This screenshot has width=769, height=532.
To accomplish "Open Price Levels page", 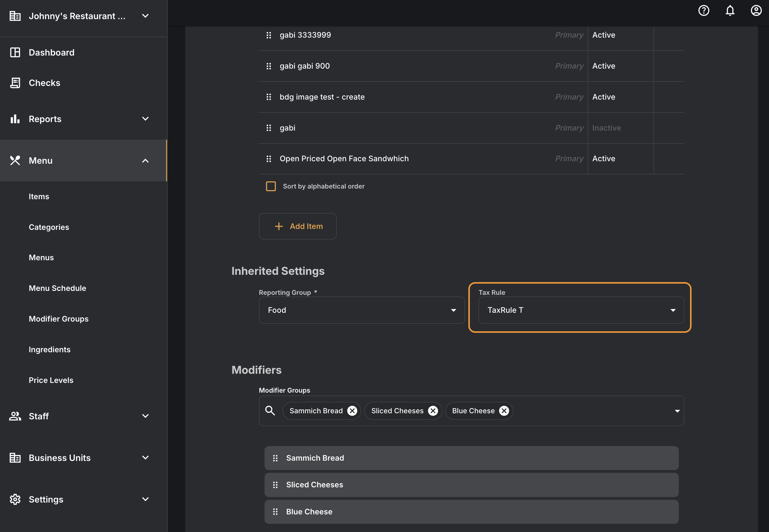I will [51, 380].
